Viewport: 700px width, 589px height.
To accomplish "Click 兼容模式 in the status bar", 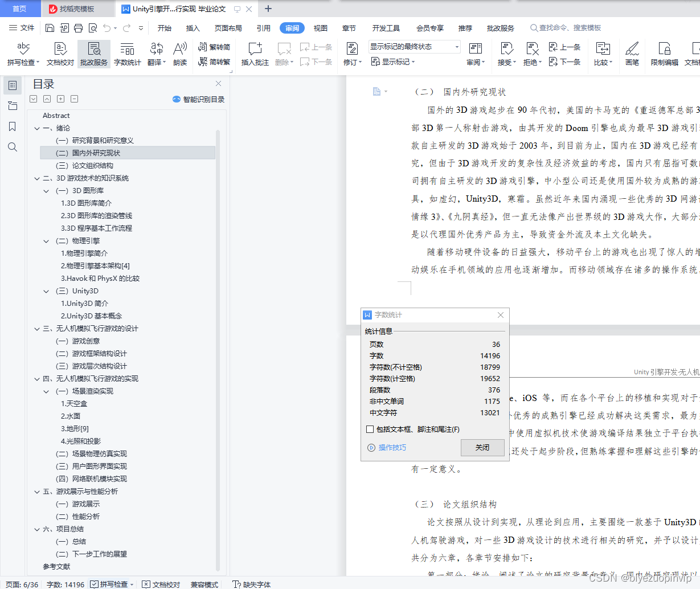I will click(x=204, y=584).
